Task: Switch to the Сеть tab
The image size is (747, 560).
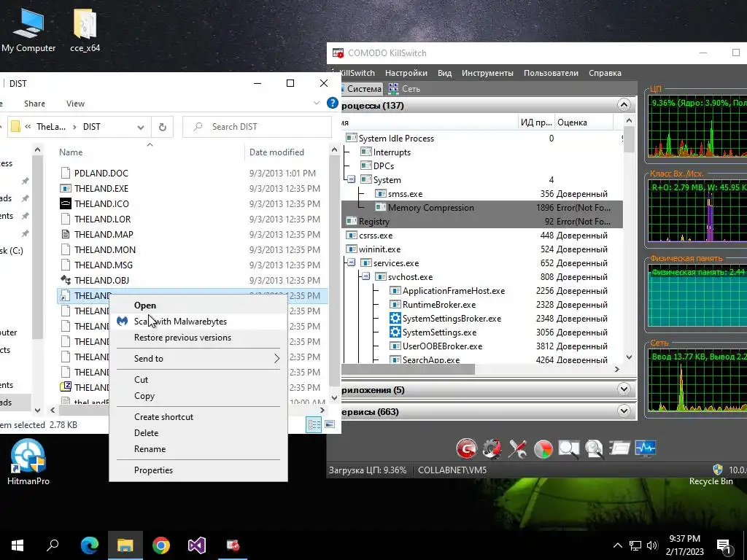Action: (404, 88)
